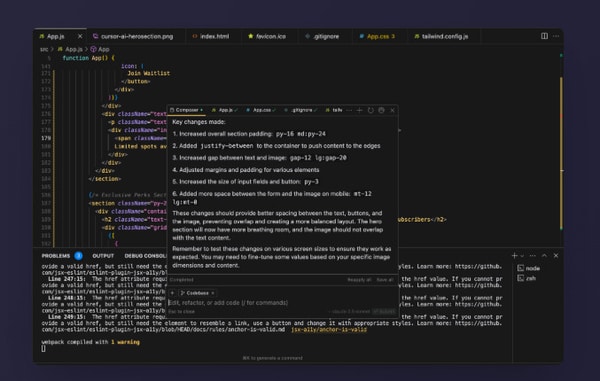Switch to the App.css editor tab
This screenshot has width=600, height=381.
click(380, 36)
